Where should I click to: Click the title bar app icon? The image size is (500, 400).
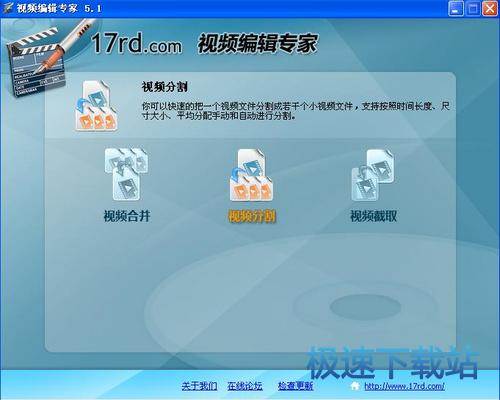point(7,8)
